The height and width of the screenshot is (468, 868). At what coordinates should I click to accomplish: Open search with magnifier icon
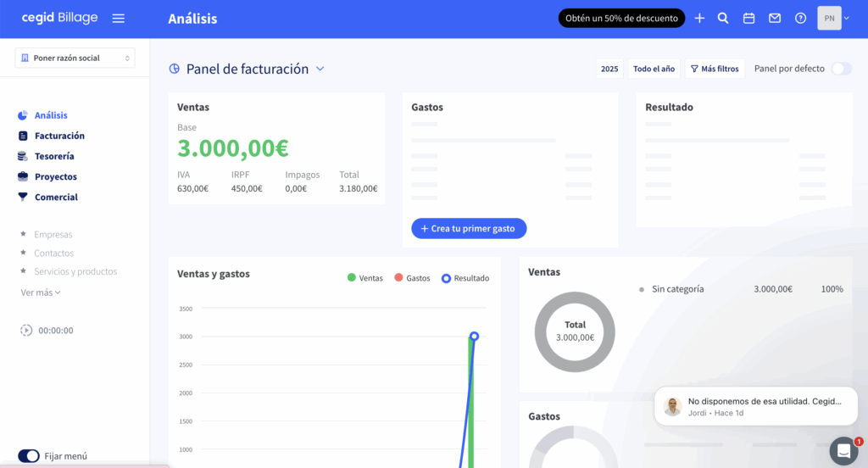tap(723, 19)
